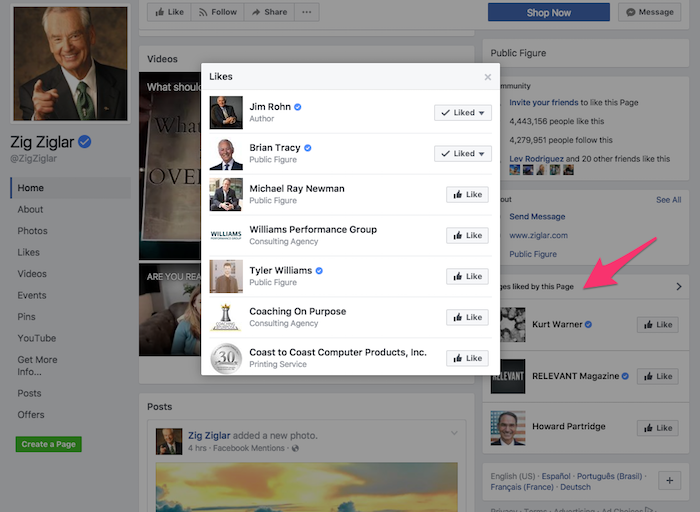Open Zig Ziglar author link in post
The width and height of the screenshot is (700, 512).
209,435
